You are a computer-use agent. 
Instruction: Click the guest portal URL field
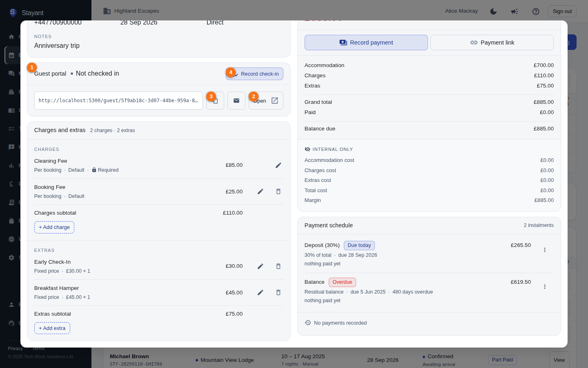[x=118, y=101]
